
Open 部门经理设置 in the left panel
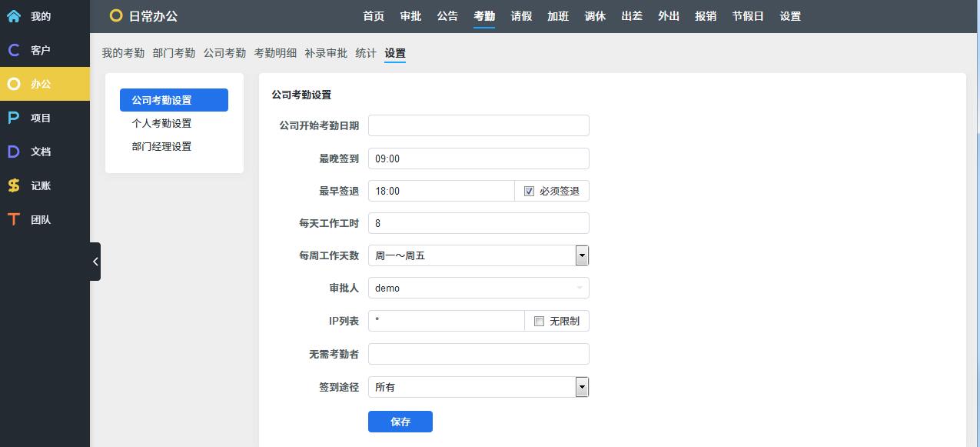pos(161,146)
